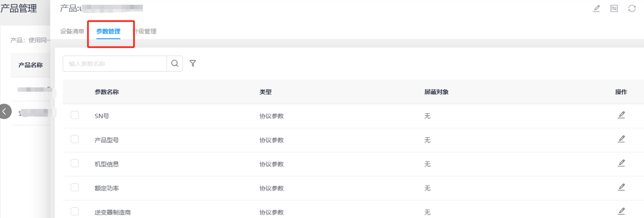Click the product edit pencil at top right
Screen dimensions: 644x218
coord(597,8)
